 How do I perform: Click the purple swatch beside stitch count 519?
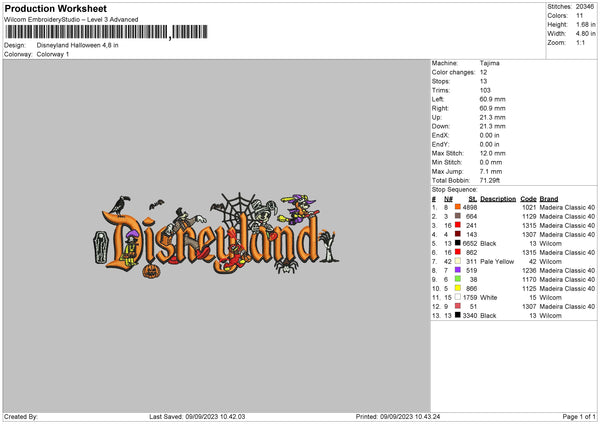(x=458, y=270)
